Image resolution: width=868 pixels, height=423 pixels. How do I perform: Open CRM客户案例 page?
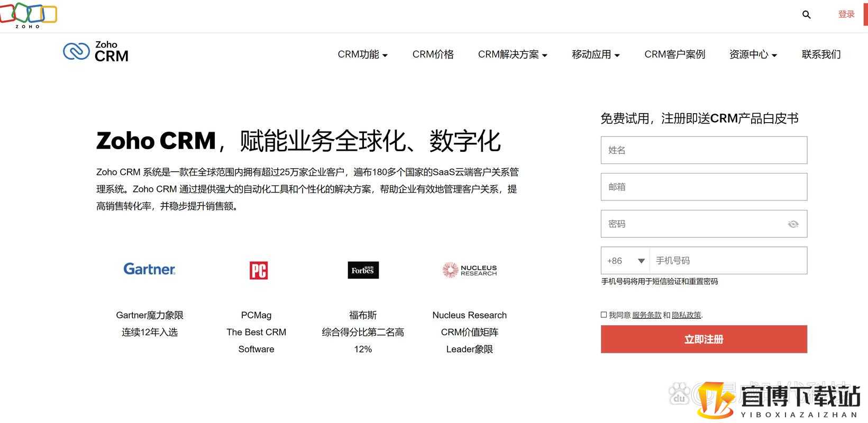674,54
